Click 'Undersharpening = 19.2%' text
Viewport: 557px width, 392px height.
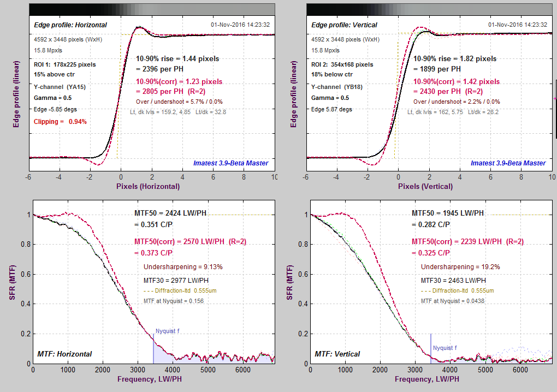[460, 266]
